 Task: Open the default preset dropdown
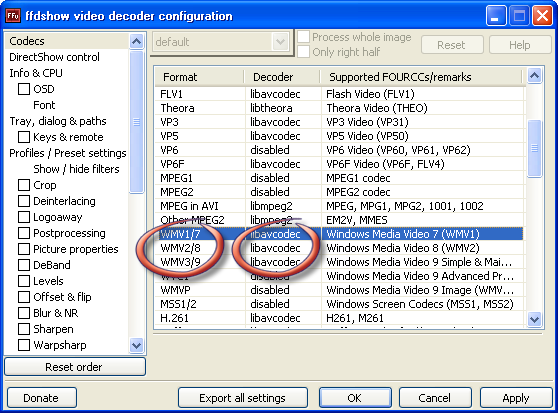(x=280, y=42)
